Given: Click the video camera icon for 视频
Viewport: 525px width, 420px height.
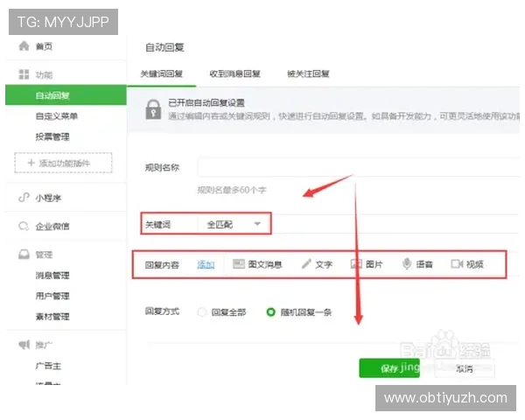Looking at the screenshot, I should coord(457,264).
